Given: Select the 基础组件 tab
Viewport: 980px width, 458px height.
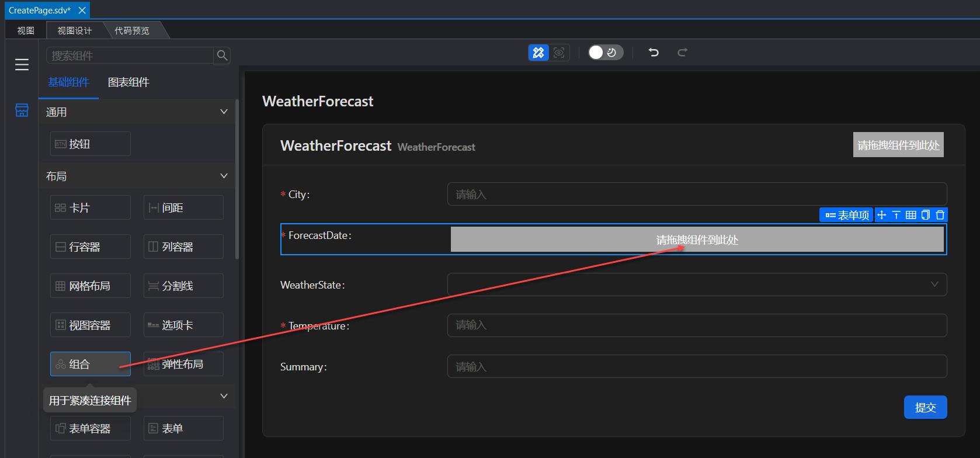Looking at the screenshot, I should coord(68,82).
